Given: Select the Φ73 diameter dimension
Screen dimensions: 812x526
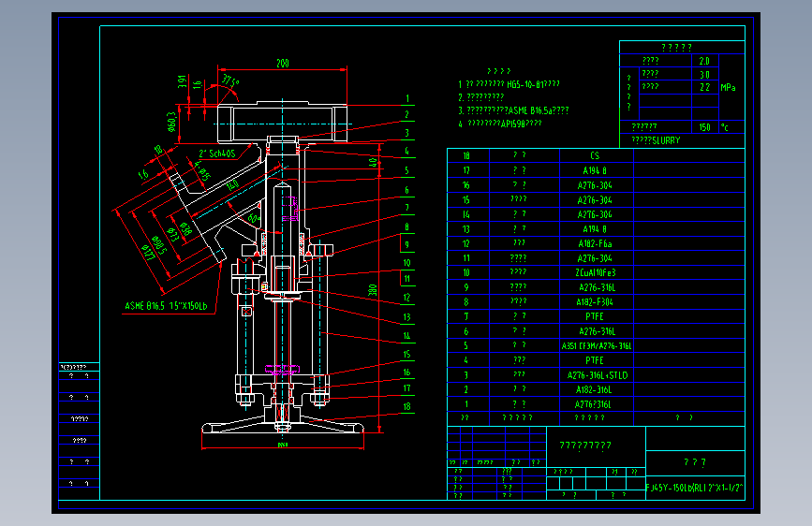Looking at the screenshot, I should coord(173,235).
